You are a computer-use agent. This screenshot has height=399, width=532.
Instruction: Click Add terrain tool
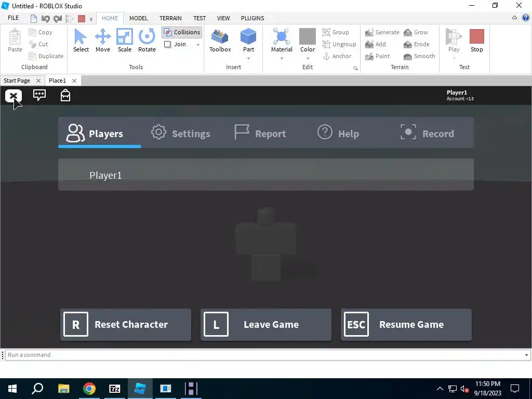(x=375, y=44)
